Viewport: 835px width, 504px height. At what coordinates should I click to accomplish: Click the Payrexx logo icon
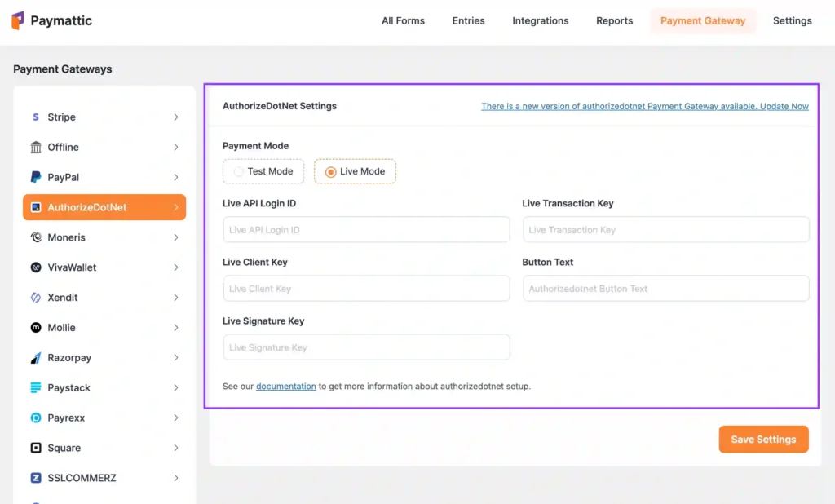click(x=36, y=418)
